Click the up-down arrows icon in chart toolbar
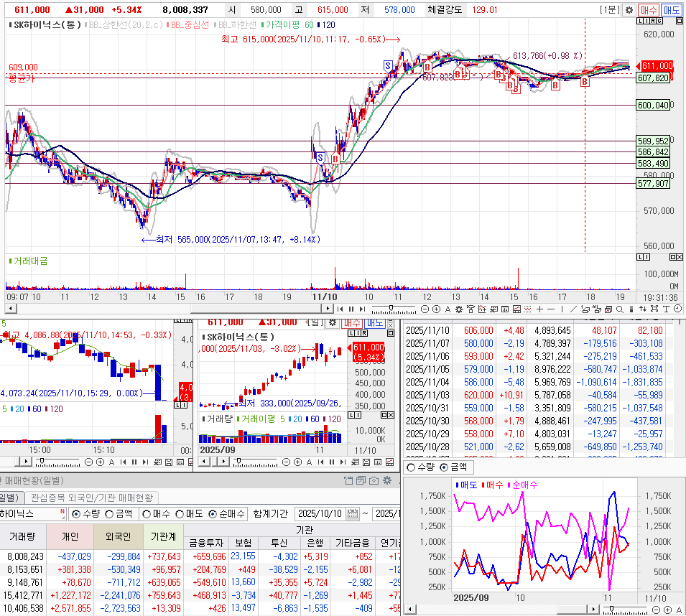Image resolution: width=686 pixels, height=616 pixels. 643,309
